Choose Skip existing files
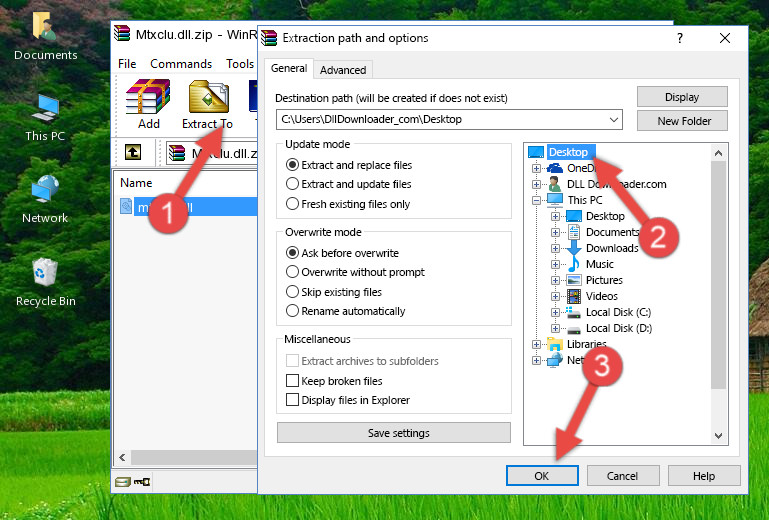Viewport: 769px width, 520px height. (292, 292)
